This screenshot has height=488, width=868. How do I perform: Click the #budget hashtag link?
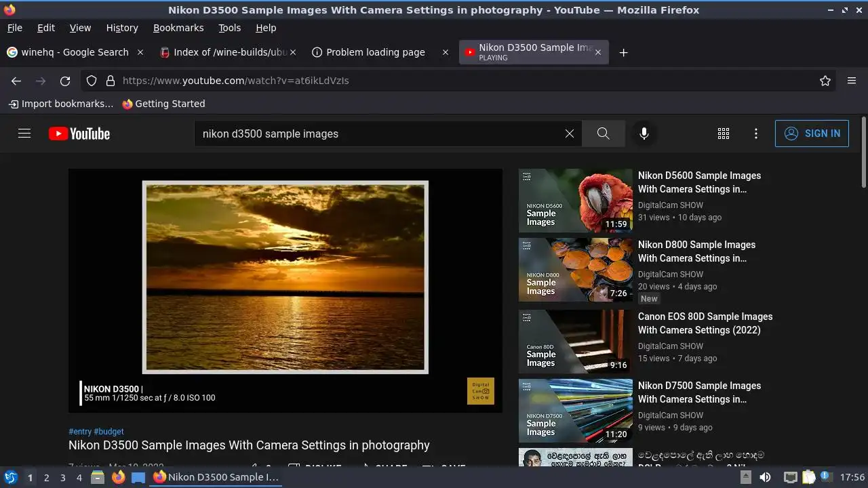(x=108, y=432)
